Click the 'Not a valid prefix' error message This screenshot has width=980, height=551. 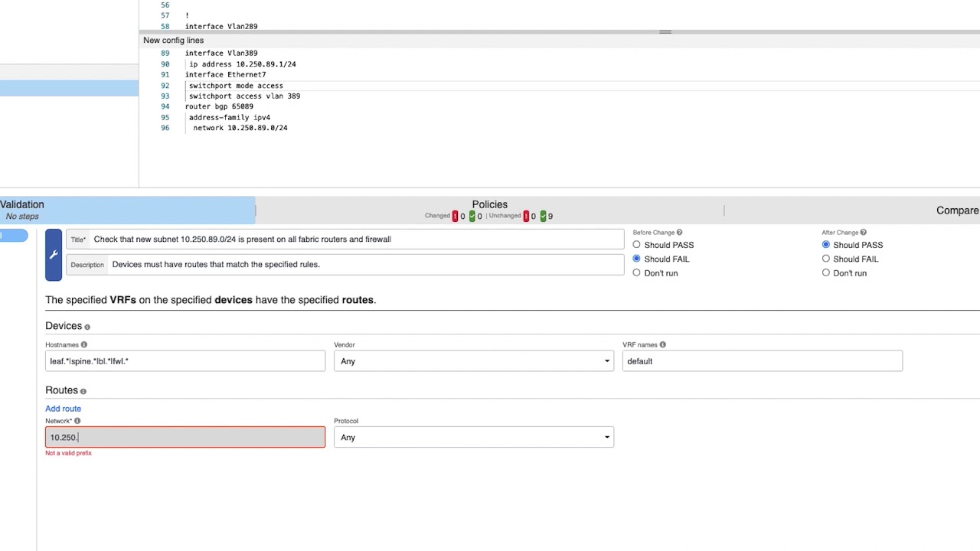pyautogui.click(x=68, y=453)
